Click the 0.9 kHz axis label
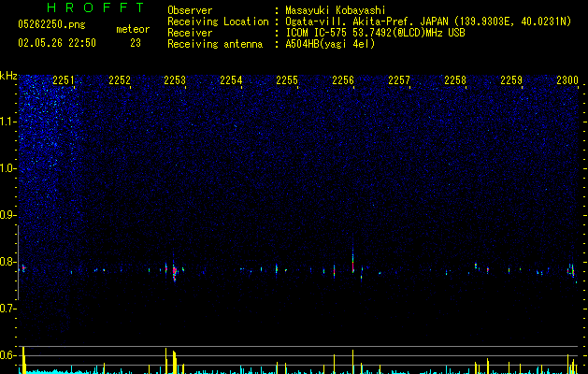The height and width of the screenshot is (374, 588). (x=8, y=214)
